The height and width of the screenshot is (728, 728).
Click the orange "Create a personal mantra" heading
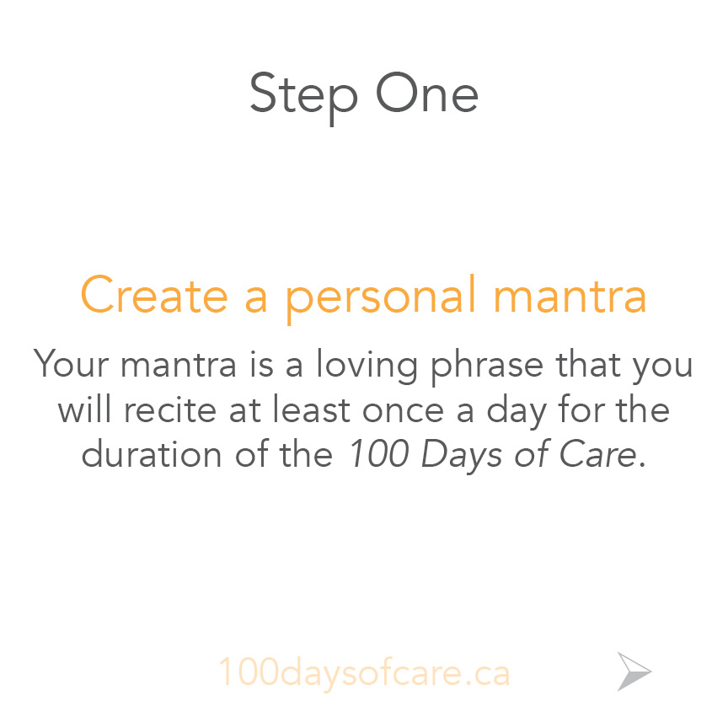(363, 298)
